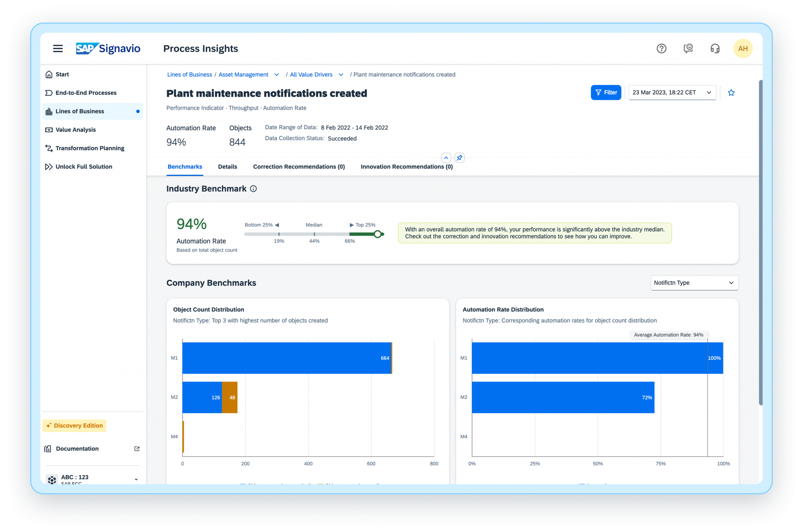Click the feedback chat icon
This screenshot has height=532, width=803.
pyautogui.click(x=688, y=48)
